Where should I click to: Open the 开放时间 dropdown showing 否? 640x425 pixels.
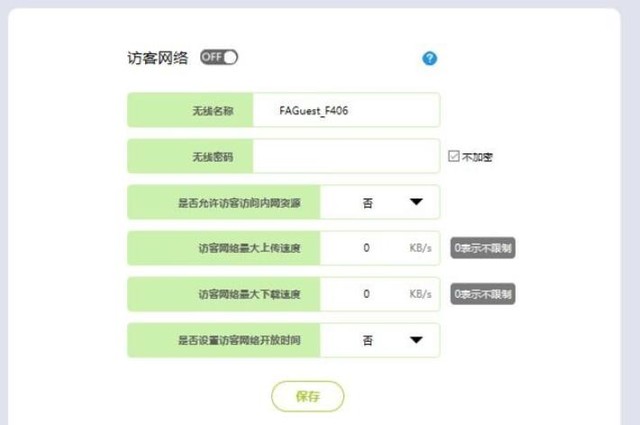coord(380,340)
